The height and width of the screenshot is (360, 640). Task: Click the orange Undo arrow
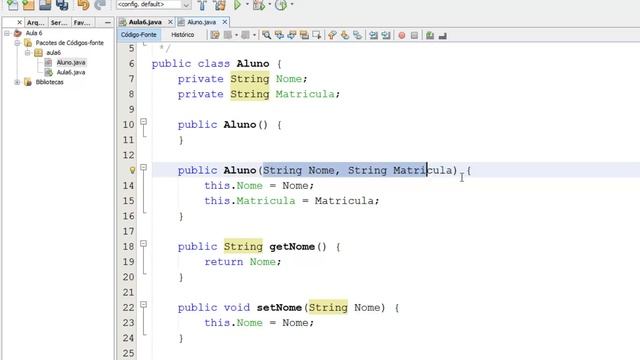(83, 5)
